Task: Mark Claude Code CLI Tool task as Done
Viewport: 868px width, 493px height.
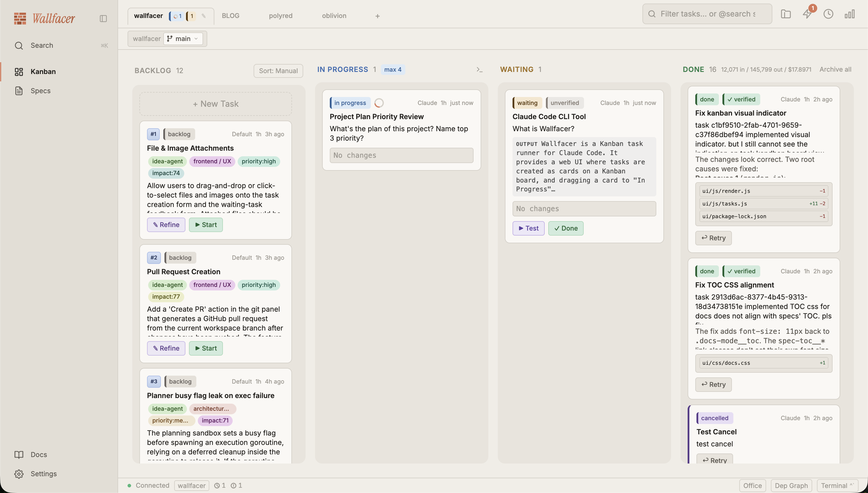Action: point(565,228)
